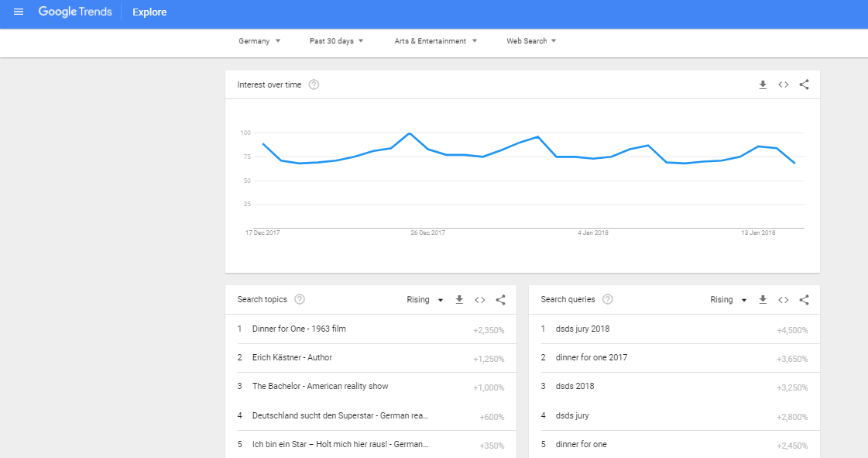Open the Germany region dropdown
The width and height of the screenshot is (868, 458).
(259, 41)
